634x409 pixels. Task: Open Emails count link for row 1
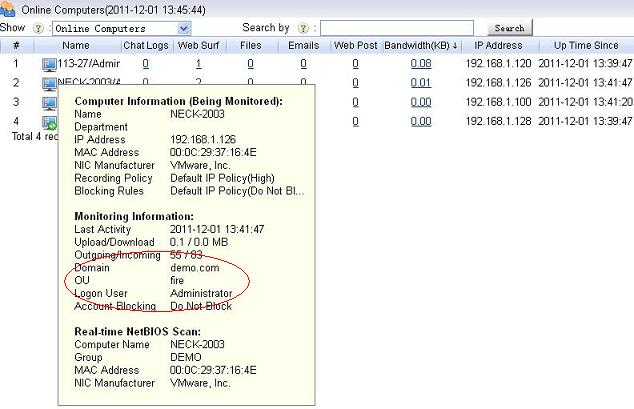(303, 64)
